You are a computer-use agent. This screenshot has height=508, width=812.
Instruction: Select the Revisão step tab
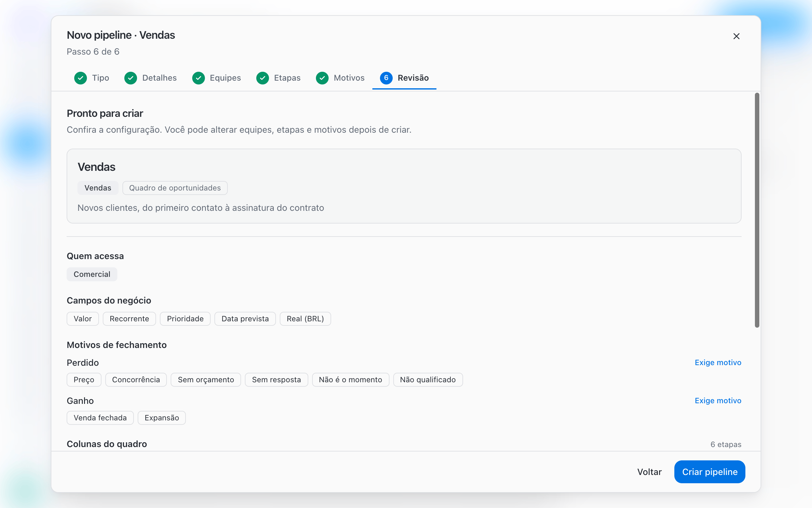[404, 78]
